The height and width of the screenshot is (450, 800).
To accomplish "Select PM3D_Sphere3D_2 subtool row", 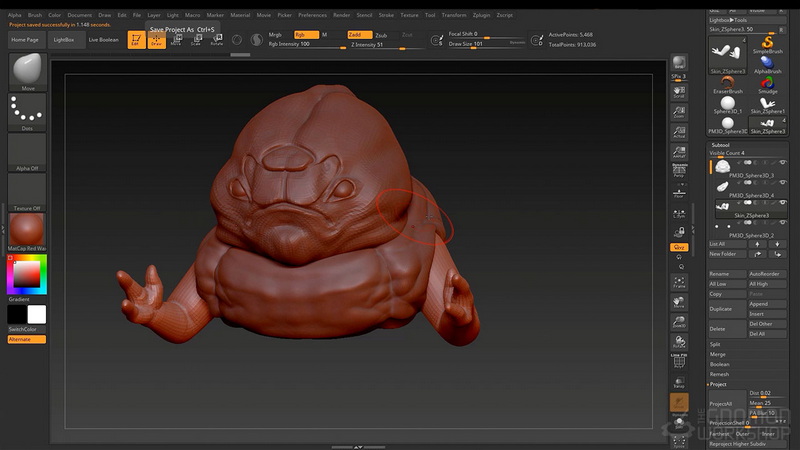I will [749, 229].
